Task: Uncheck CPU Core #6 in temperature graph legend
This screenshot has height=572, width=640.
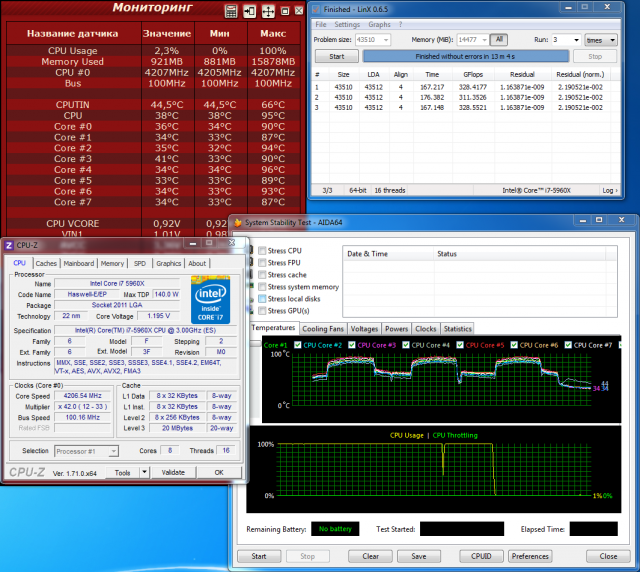Action: pos(514,345)
